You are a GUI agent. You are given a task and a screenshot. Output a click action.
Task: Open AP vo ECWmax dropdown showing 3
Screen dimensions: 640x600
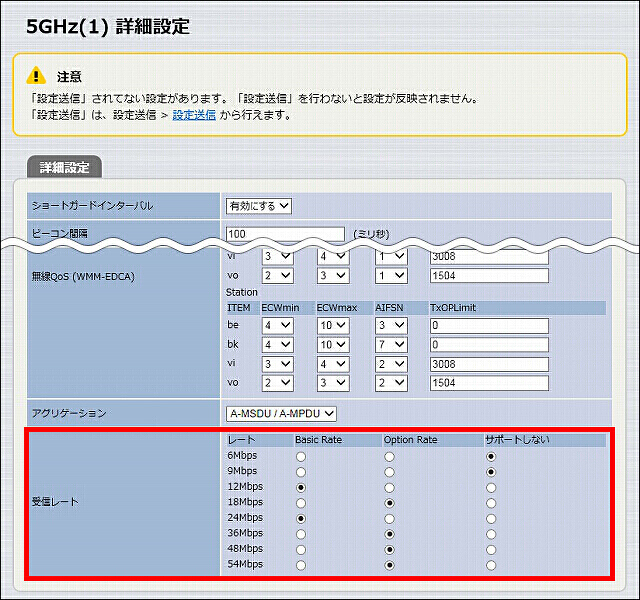333,276
